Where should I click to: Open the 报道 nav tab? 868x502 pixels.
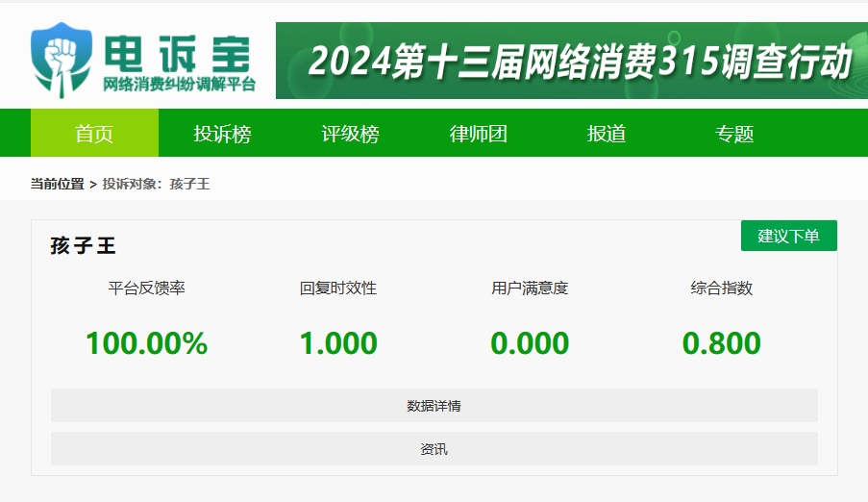pos(607,133)
